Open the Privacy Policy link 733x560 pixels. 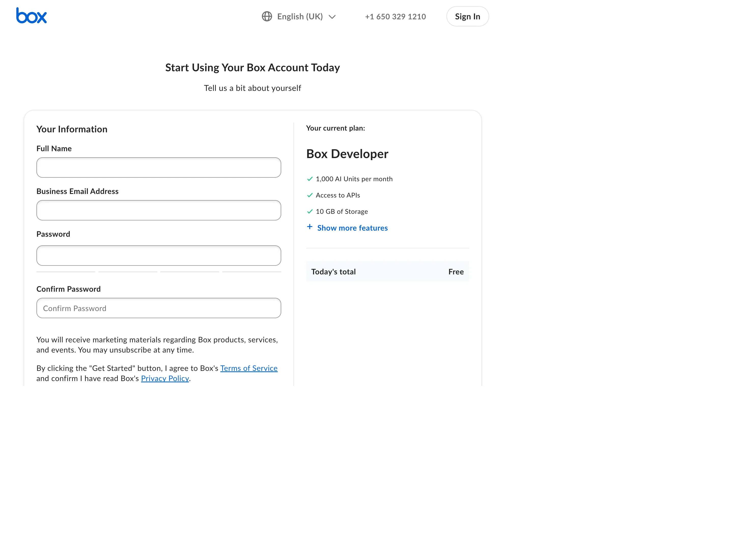(x=165, y=378)
